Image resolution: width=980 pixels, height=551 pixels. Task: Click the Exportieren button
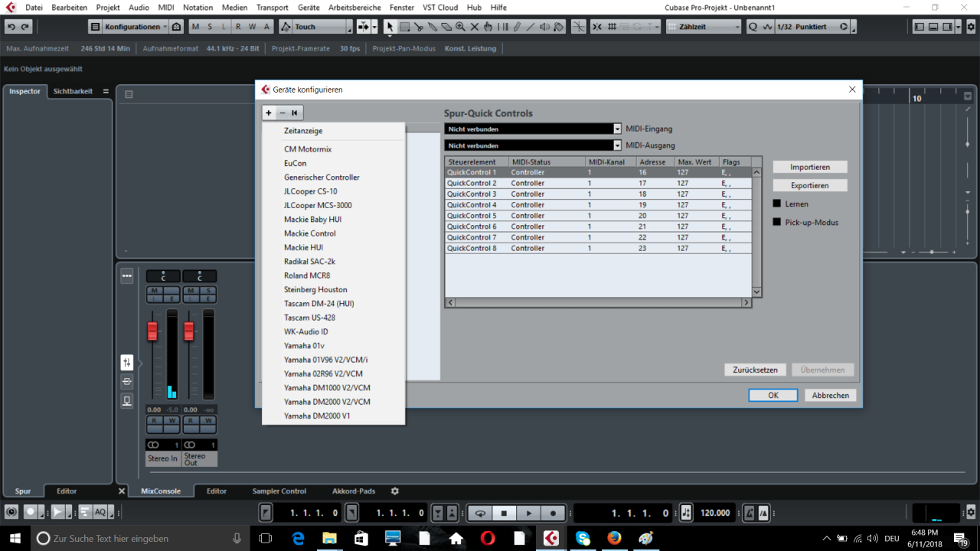pos(810,185)
